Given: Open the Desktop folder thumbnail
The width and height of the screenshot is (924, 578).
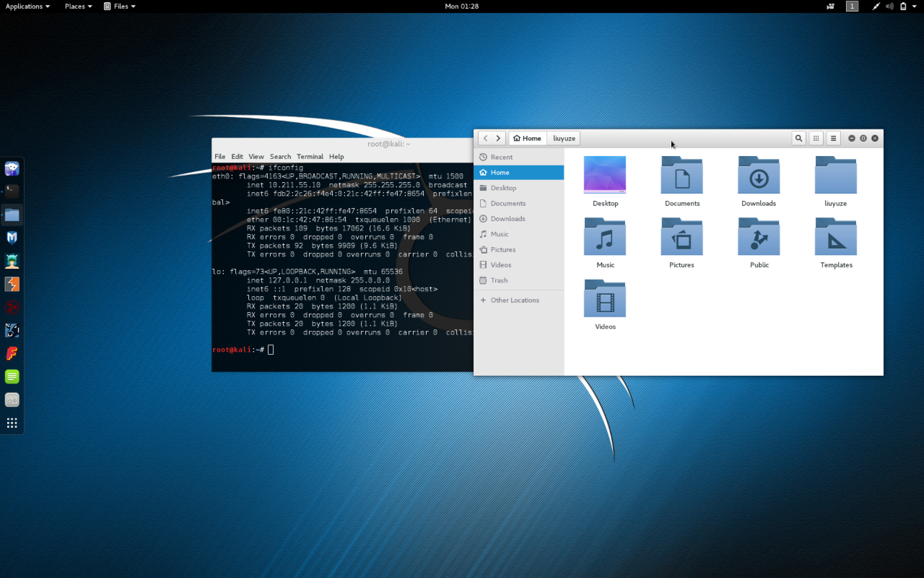Looking at the screenshot, I should pyautogui.click(x=605, y=175).
